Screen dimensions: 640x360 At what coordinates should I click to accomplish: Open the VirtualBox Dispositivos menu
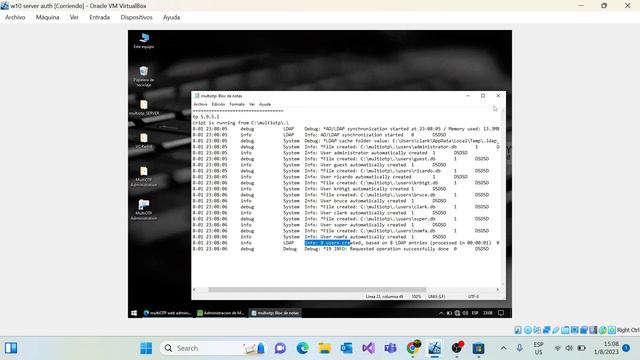point(136,17)
